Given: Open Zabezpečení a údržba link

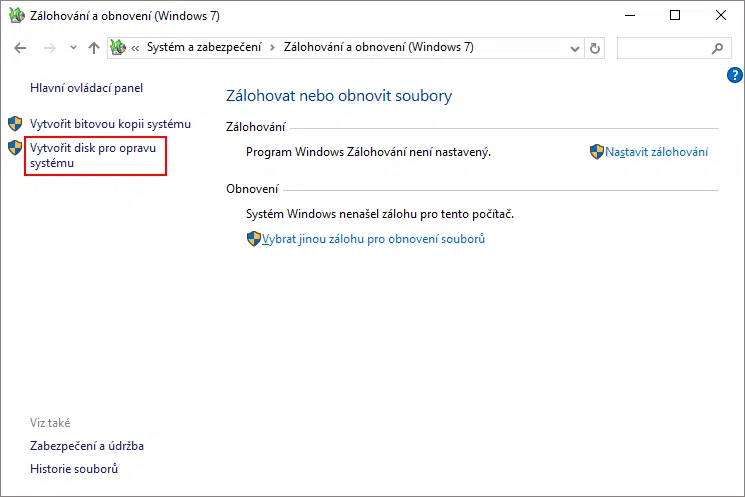Looking at the screenshot, I should pyautogui.click(x=87, y=446).
